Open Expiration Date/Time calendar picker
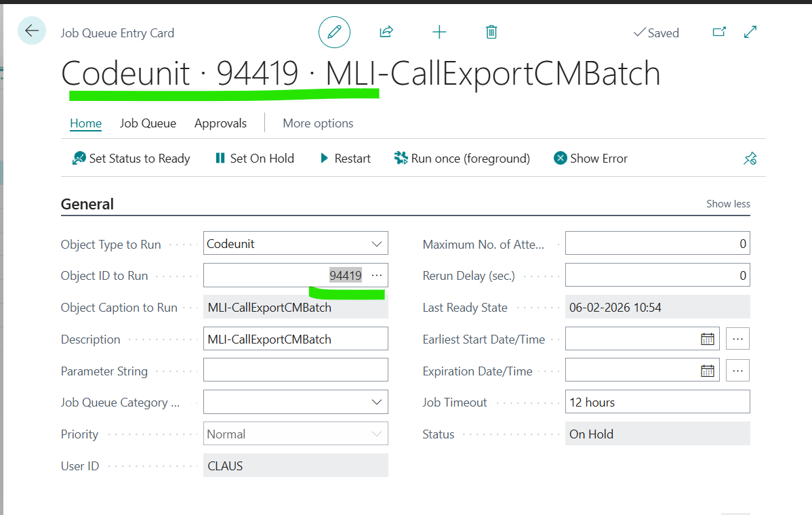Viewport: 812px width, 515px height. [707, 371]
